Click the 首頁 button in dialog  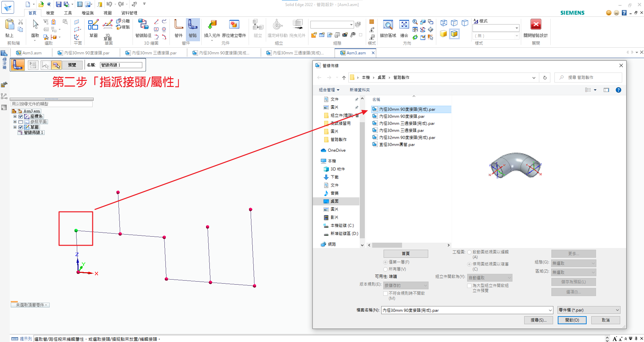(405, 254)
